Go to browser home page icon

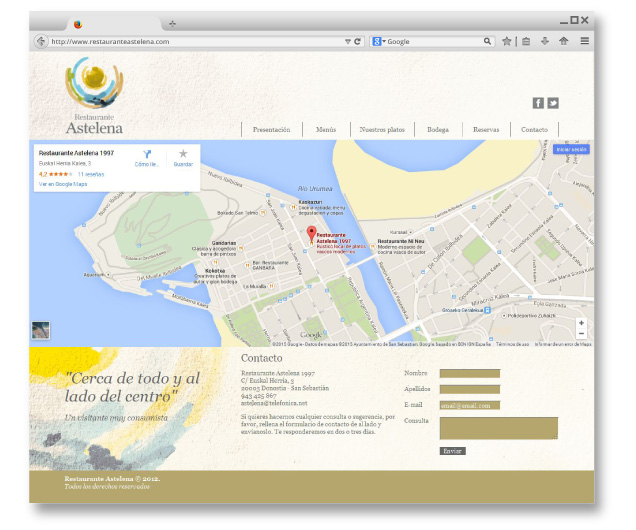point(564,41)
